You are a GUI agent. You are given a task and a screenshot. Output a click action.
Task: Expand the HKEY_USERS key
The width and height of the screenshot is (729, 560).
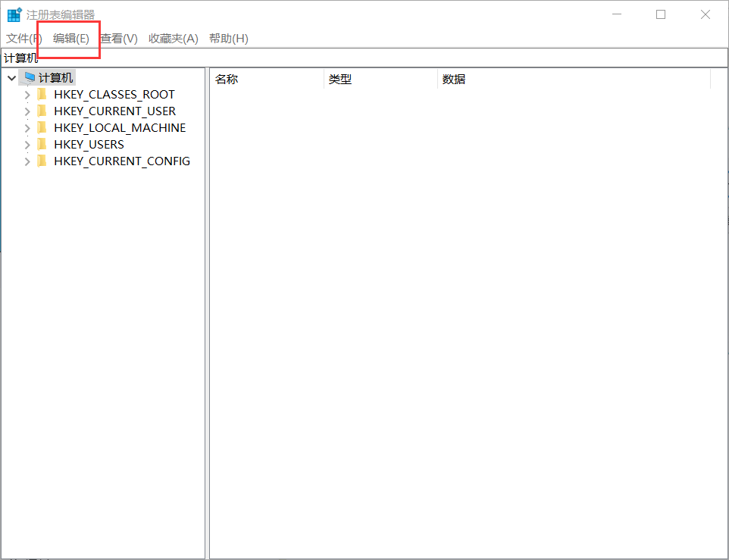27,144
